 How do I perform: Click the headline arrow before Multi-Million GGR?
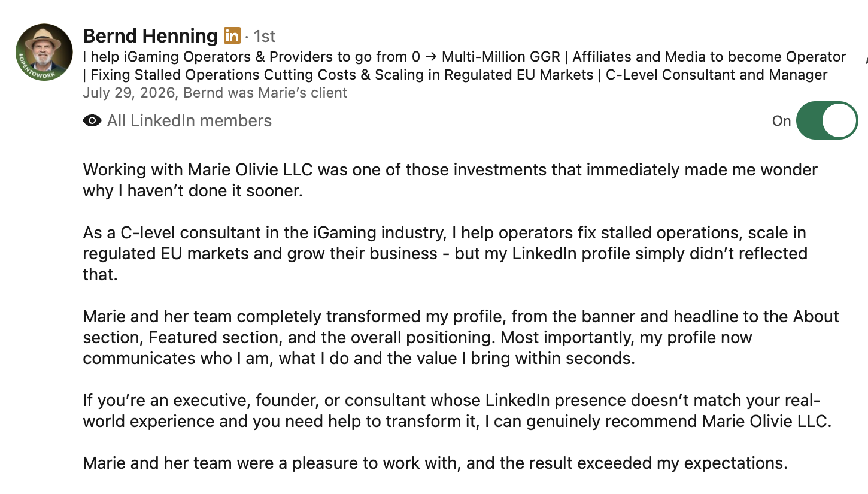pos(431,57)
